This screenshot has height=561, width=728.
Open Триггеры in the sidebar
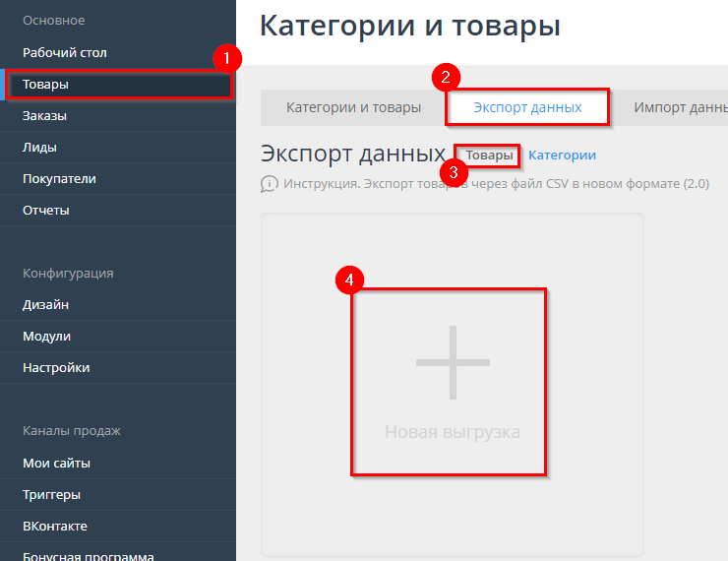pyautogui.click(x=51, y=494)
